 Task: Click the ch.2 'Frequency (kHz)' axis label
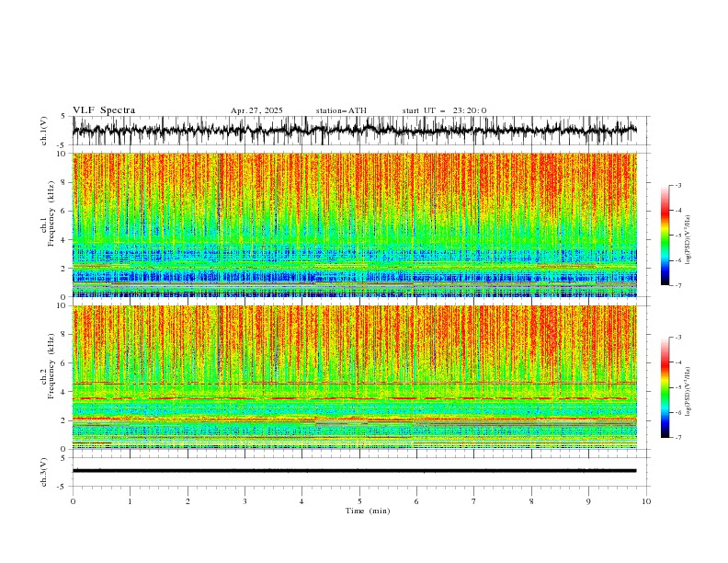[51, 365]
